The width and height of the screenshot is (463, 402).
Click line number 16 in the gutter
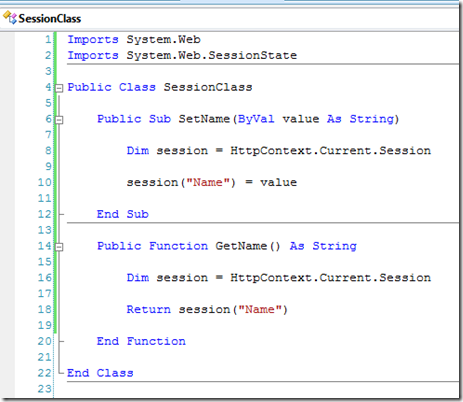(45, 278)
